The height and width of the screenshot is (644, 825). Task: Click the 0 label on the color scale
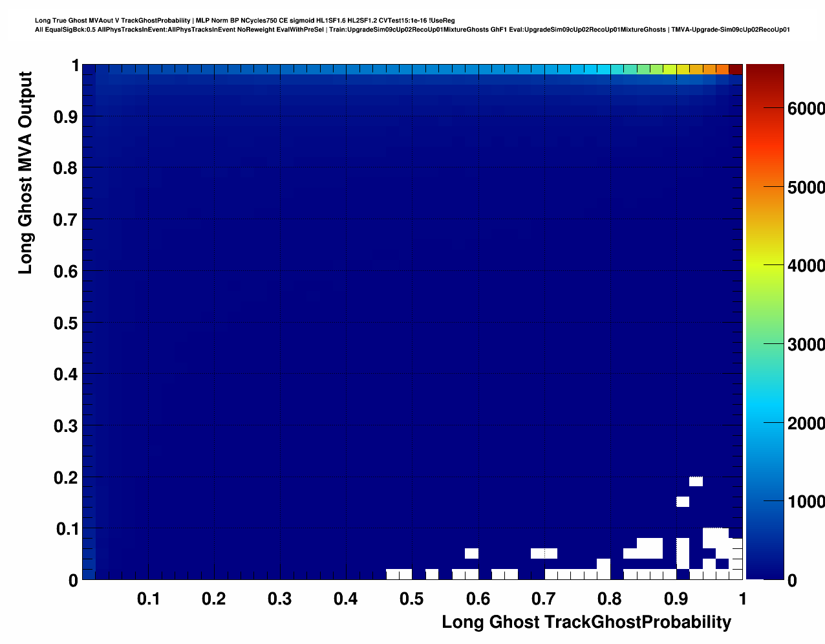point(793,581)
